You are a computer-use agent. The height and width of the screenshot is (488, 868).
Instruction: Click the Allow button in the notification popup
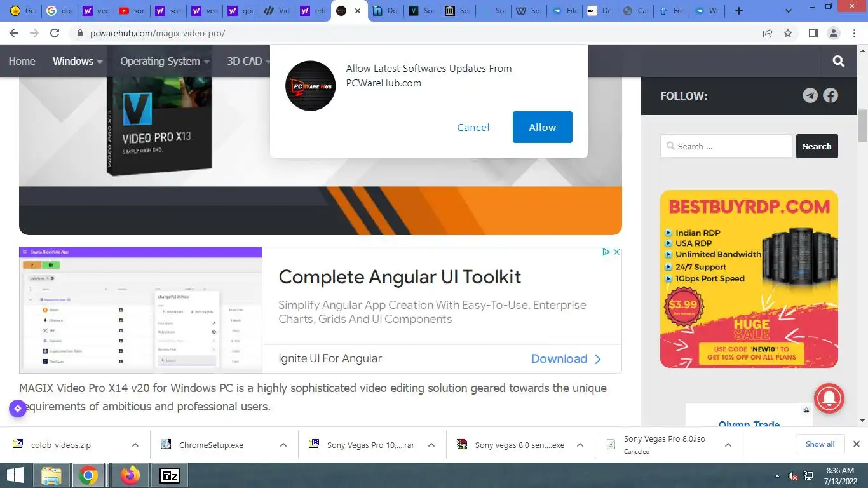pos(542,127)
